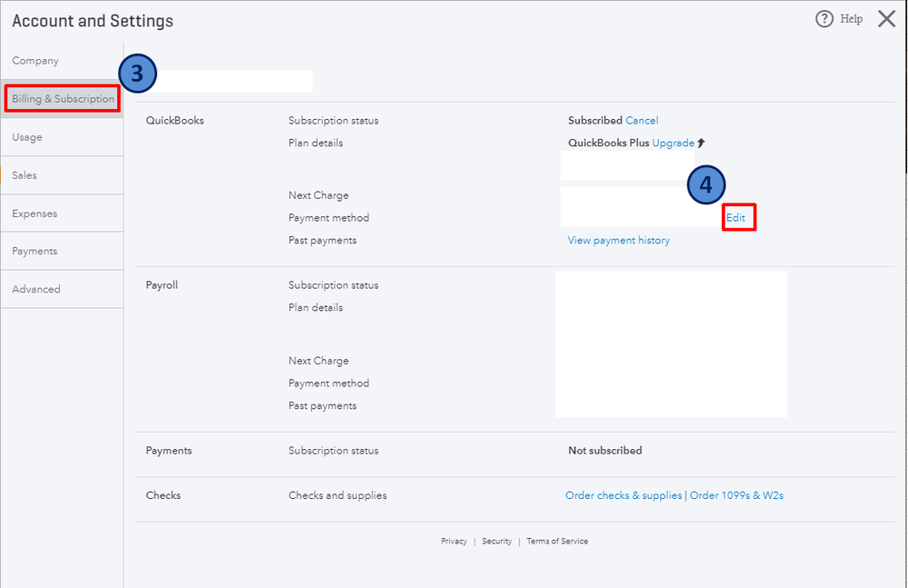Click the Help question mark icon
This screenshot has width=908, height=588.
pos(824,19)
